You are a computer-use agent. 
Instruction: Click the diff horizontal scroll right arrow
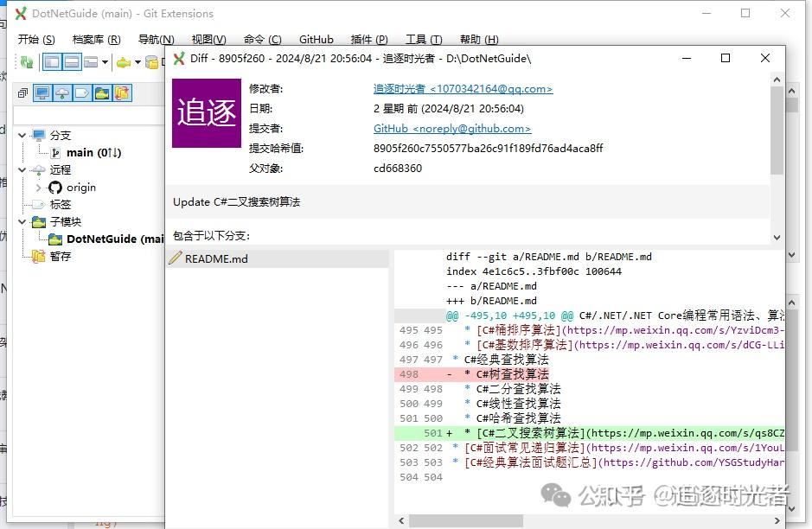(777, 520)
